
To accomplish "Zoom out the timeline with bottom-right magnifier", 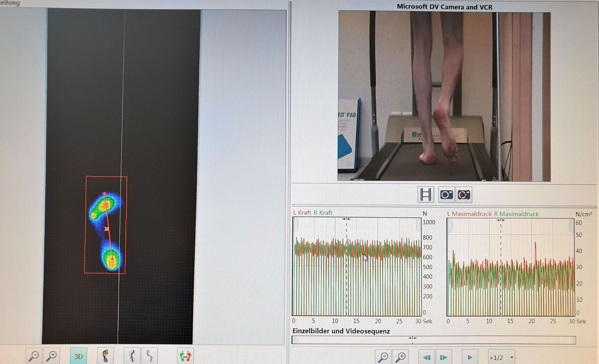I will [383, 357].
